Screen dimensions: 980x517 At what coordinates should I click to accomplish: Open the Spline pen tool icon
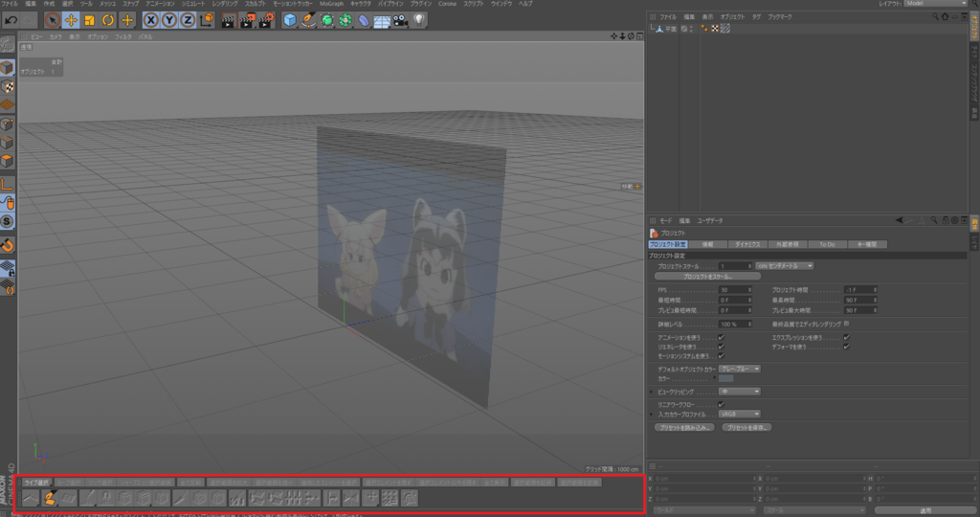pos(308,20)
